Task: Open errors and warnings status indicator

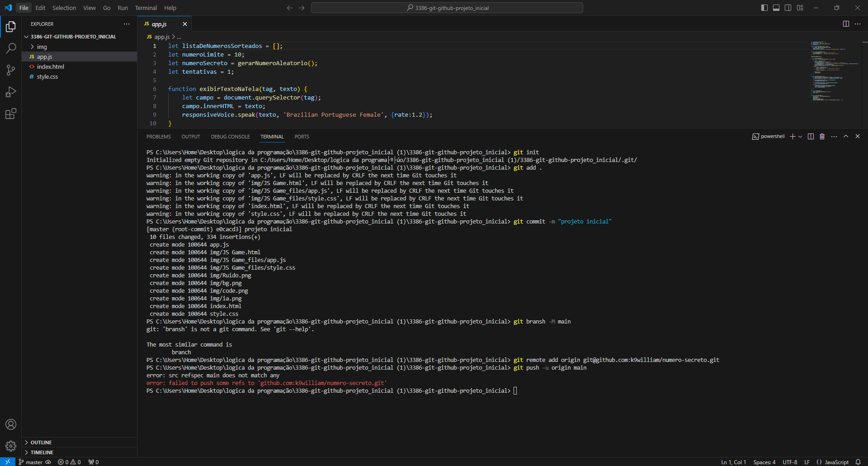Action: 69,462
